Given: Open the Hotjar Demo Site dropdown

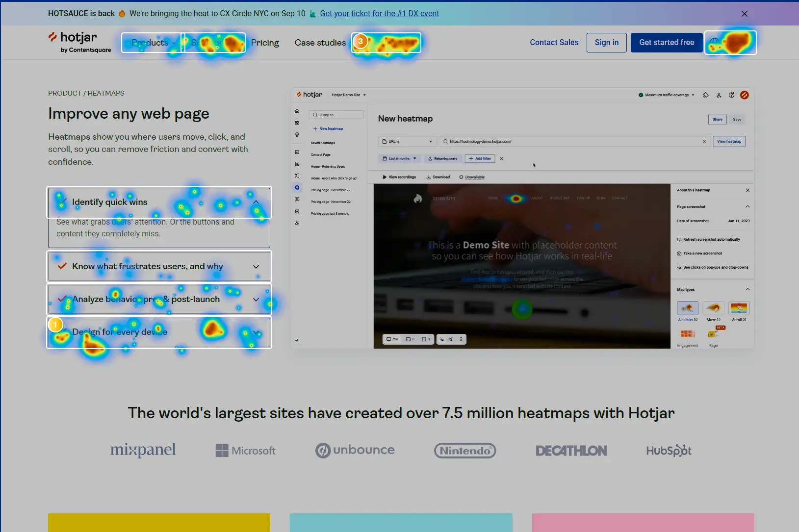Looking at the screenshot, I should point(348,95).
